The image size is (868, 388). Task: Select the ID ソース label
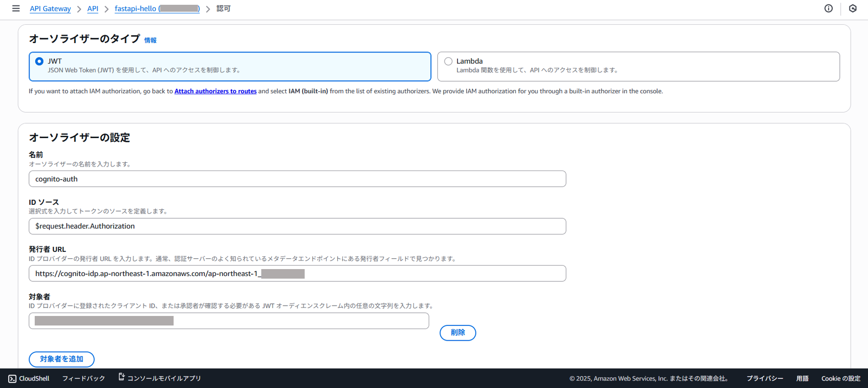(x=44, y=202)
